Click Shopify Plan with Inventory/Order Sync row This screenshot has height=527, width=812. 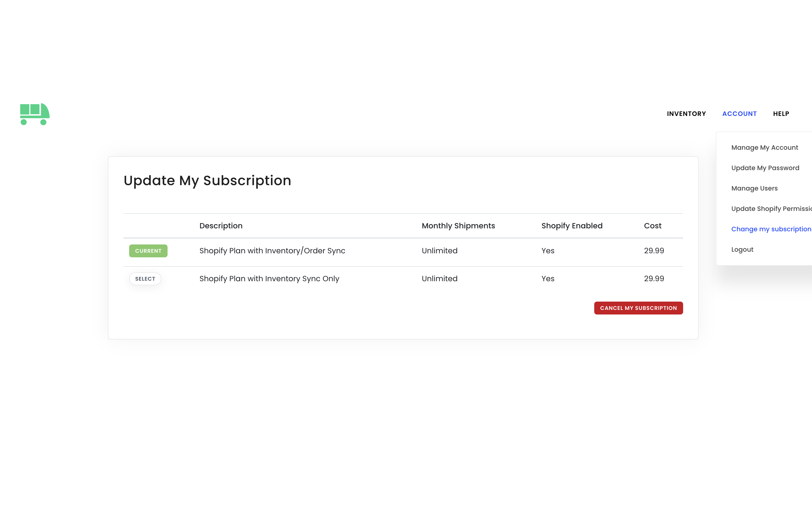pos(272,251)
